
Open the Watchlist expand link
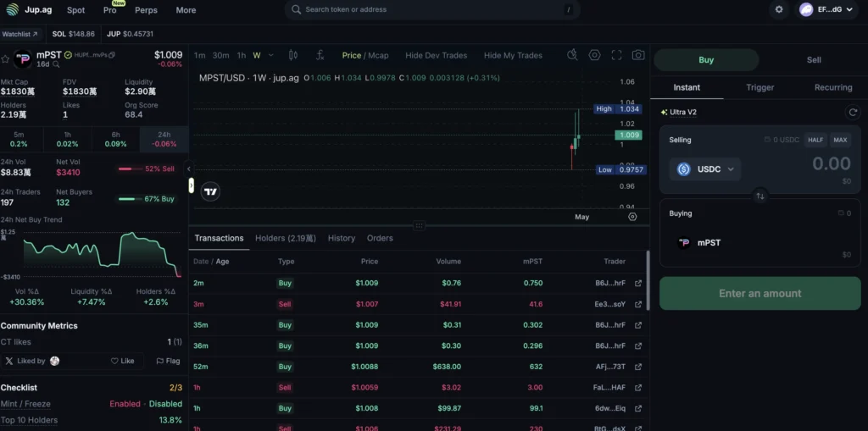point(20,35)
